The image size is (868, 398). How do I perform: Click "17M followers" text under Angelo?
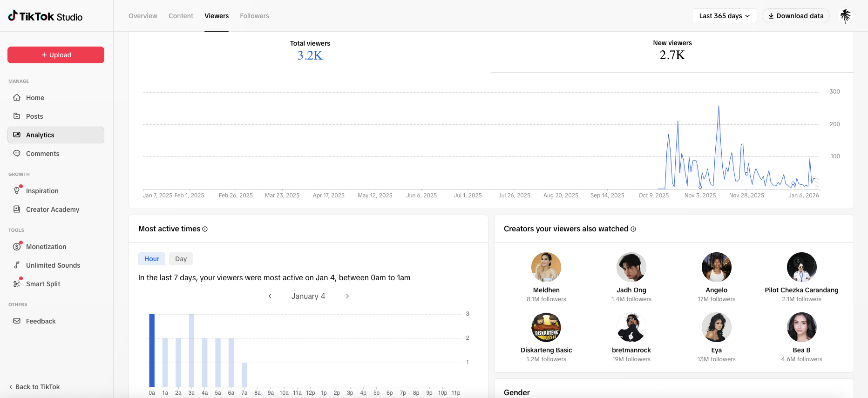[x=717, y=299]
